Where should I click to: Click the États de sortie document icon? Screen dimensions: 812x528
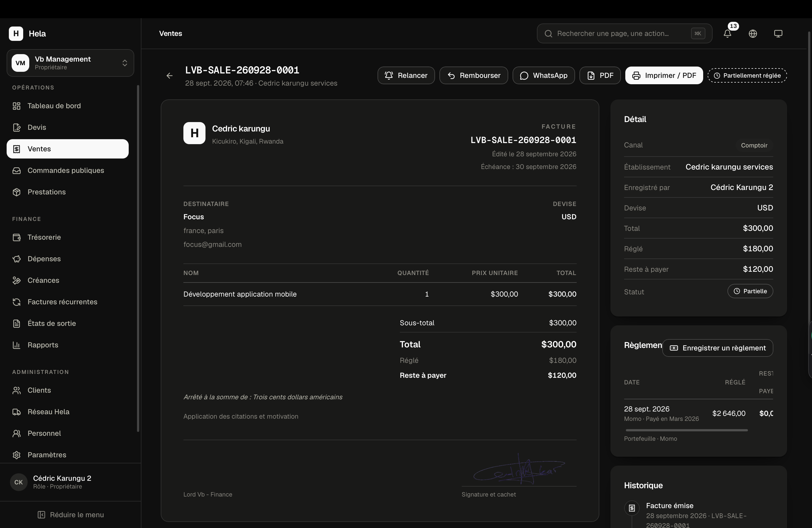pyautogui.click(x=16, y=323)
